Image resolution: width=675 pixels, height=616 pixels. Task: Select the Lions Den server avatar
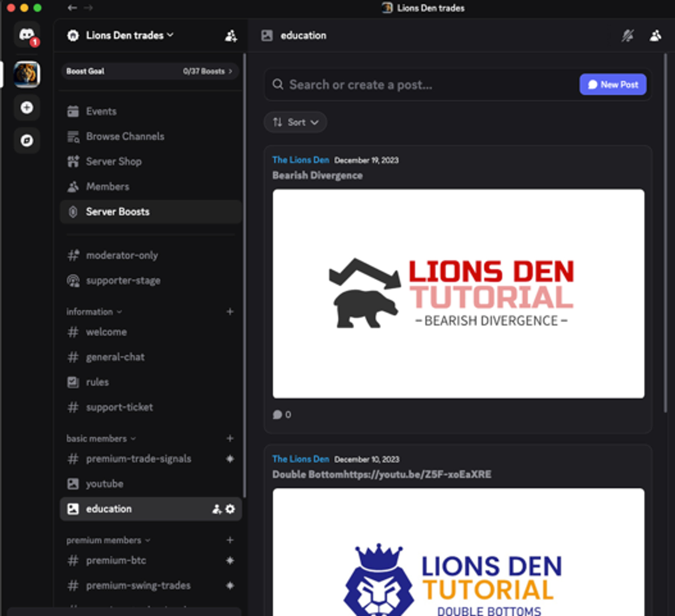[27, 74]
